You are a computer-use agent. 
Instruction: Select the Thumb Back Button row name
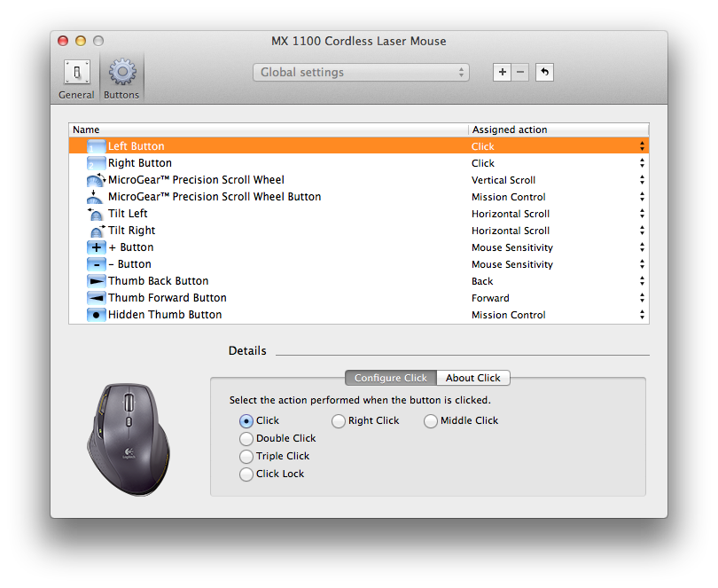(x=158, y=281)
